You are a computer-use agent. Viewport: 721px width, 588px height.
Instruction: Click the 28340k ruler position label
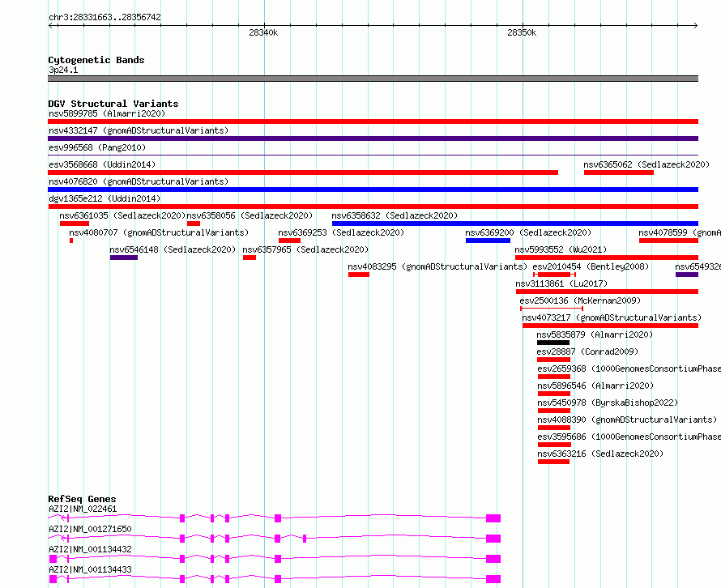(263, 32)
